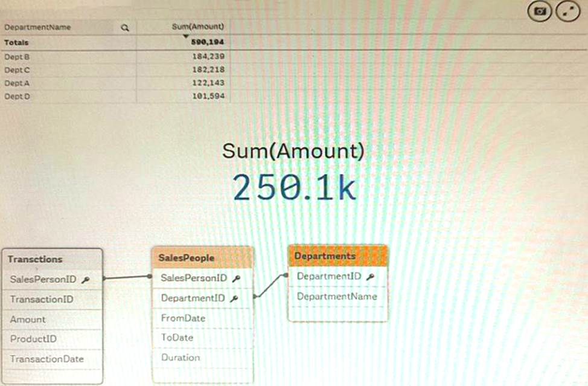Image resolution: width=588 pixels, height=386 pixels.
Task: Click the camera snapshot icon
Action: (539, 11)
